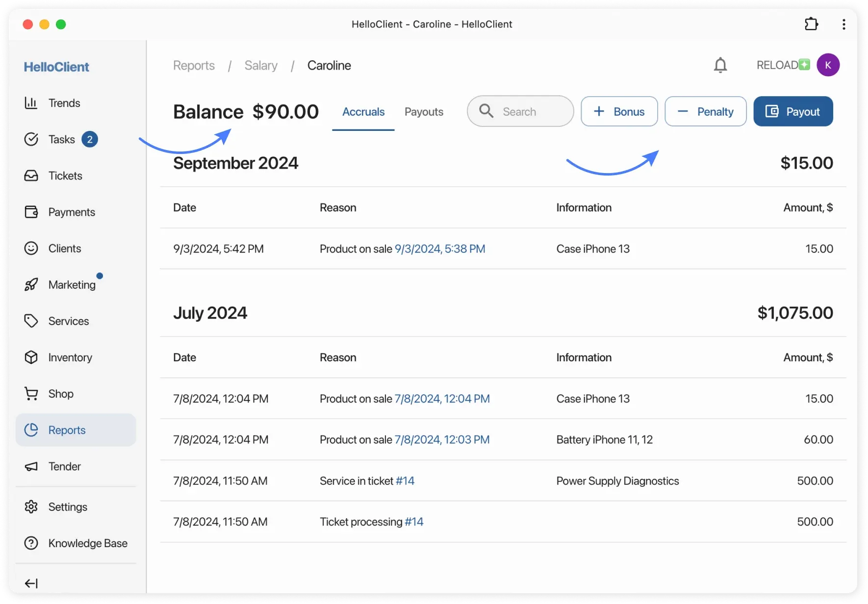Apply a Penalty to Caroline

[705, 111]
